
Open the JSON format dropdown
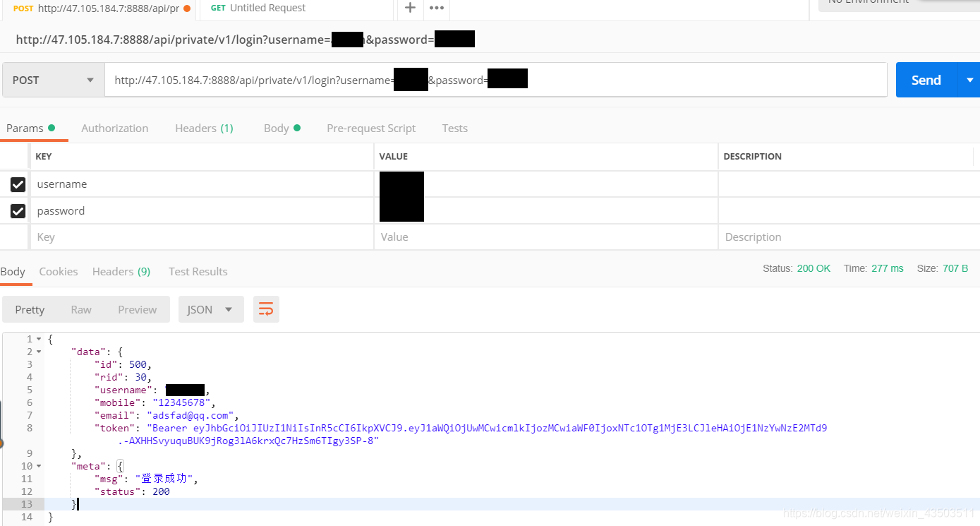211,309
